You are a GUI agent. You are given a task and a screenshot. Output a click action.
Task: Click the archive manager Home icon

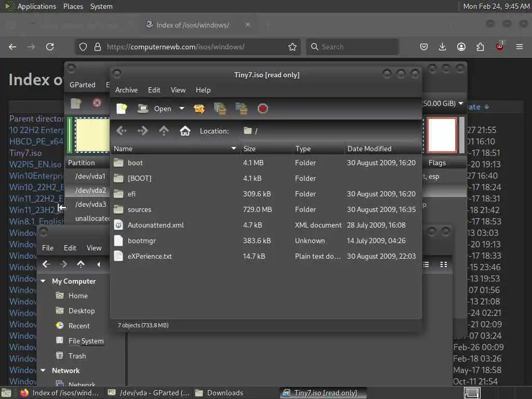coord(185,131)
